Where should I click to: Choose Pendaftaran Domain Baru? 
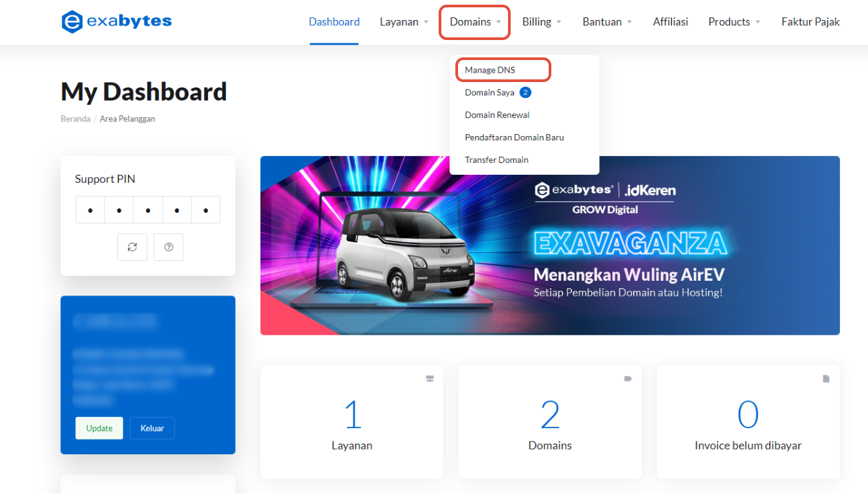click(515, 137)
